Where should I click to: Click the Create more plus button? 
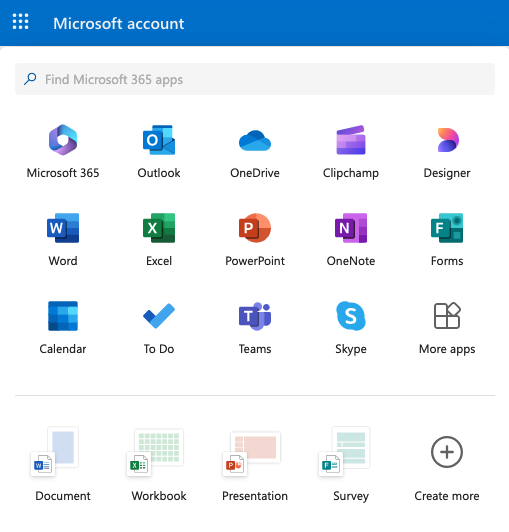tap(447, 452)
